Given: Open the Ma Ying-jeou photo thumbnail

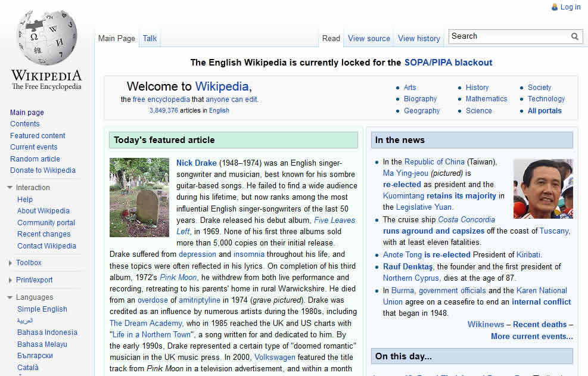Looking at the screenshot, I should pos(543,189).
